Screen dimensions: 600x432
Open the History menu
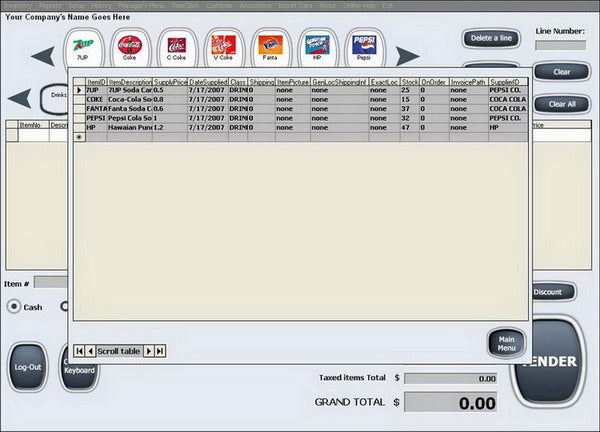click(102, 5)
